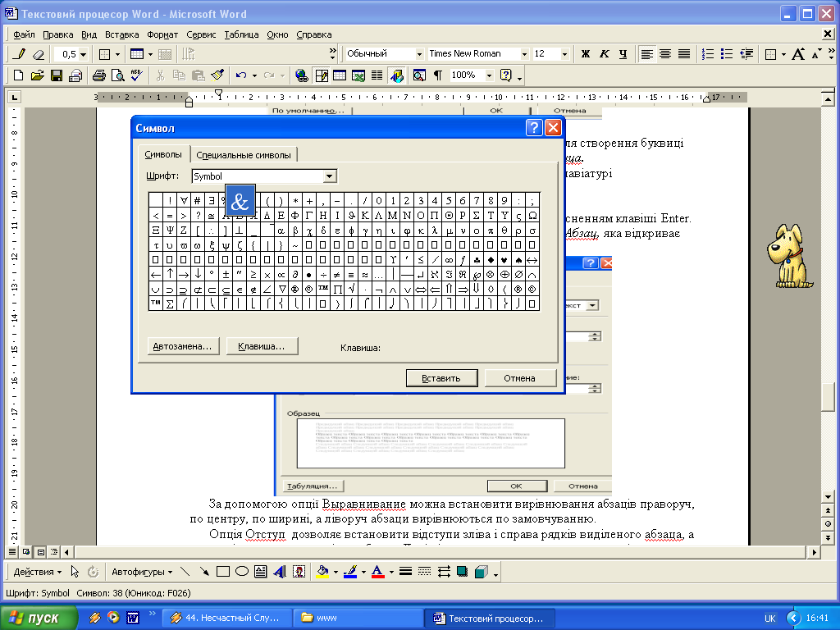The width and height of the screenshot is (840, 630).
Task: Insert WordArt object
Action: [280, 572]
